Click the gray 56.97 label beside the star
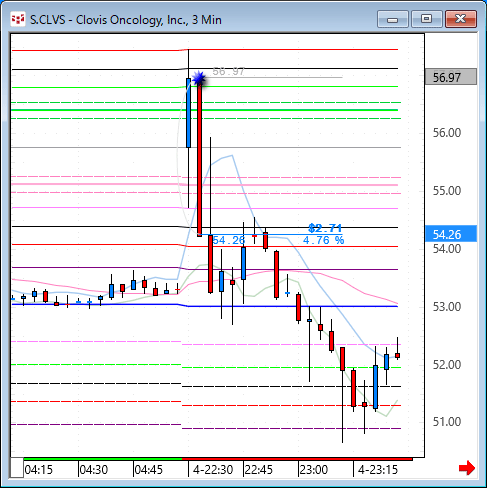 pos(228,71)
